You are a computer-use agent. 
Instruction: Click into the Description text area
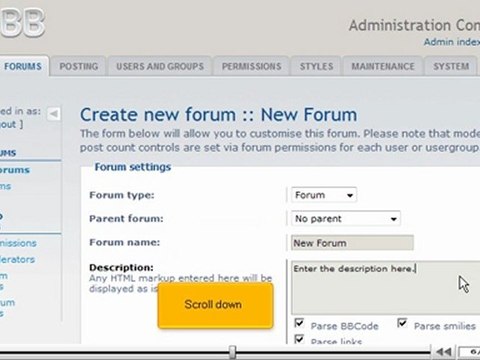(x=386, y=288)
